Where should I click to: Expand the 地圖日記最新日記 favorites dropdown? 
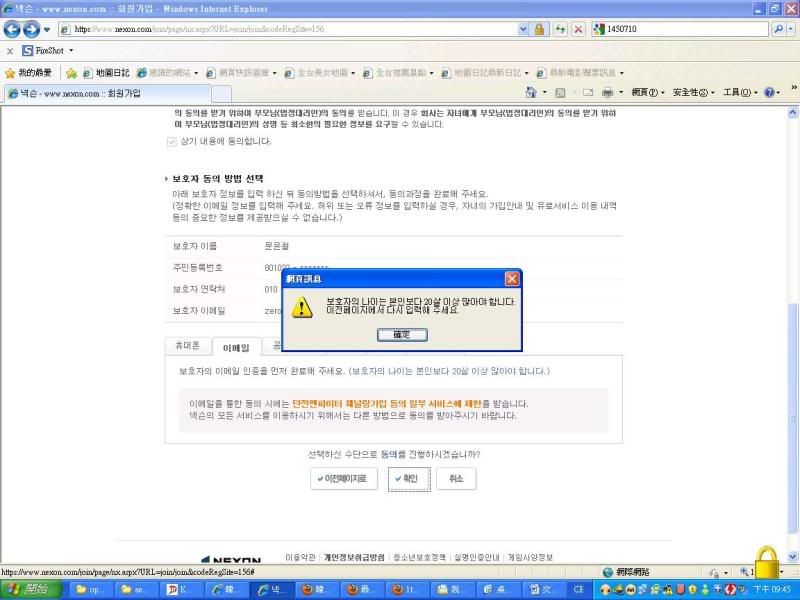coord(527,73)
